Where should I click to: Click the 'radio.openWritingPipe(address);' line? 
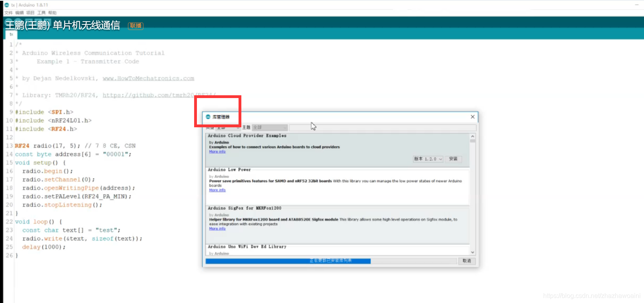pyautogui.click(x=78, y=188)
